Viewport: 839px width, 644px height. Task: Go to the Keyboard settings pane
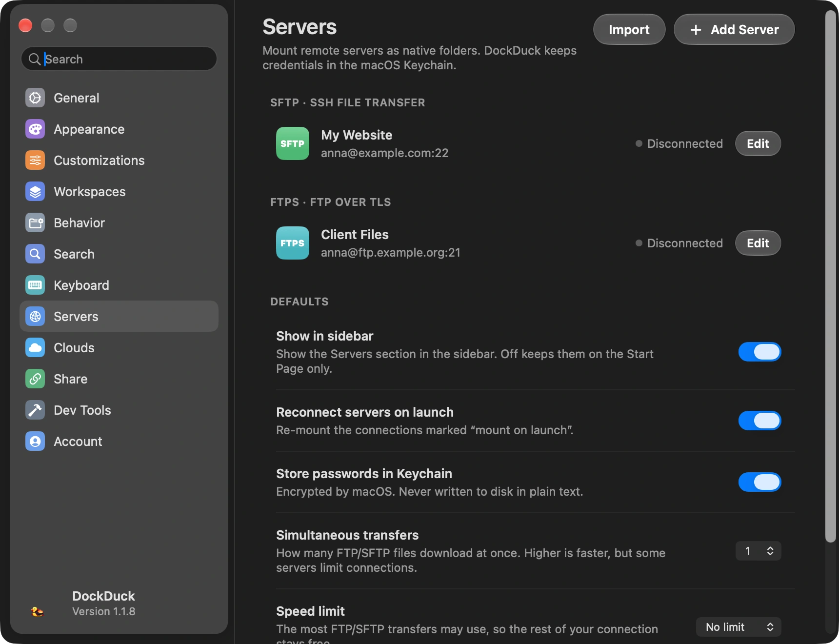(119, 285)
